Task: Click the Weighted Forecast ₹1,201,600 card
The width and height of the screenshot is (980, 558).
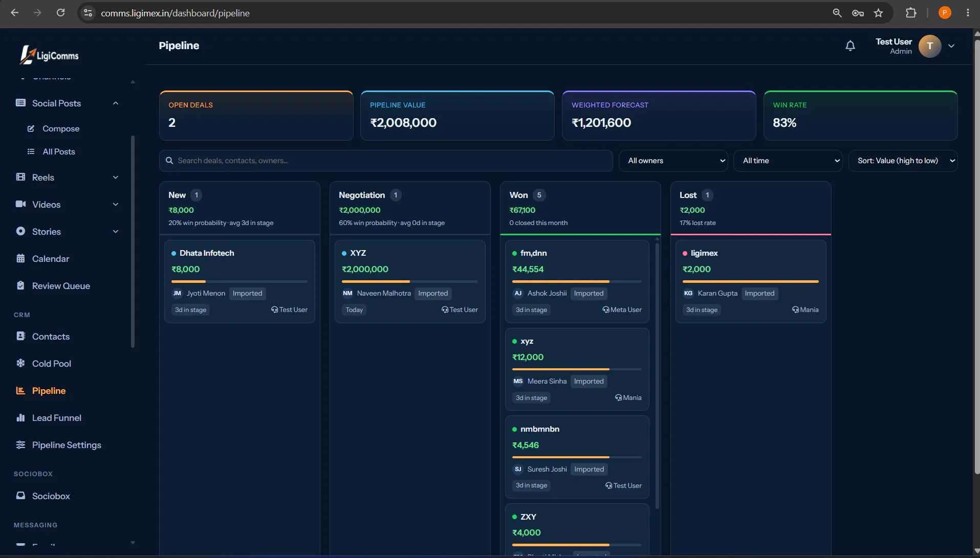Action: pyautogui.click(x=659, y=116)
